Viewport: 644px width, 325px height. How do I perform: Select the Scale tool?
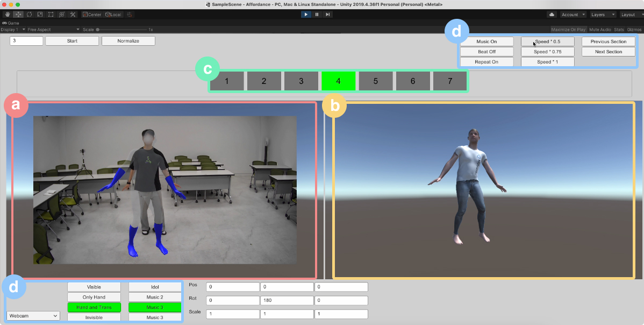40,15
